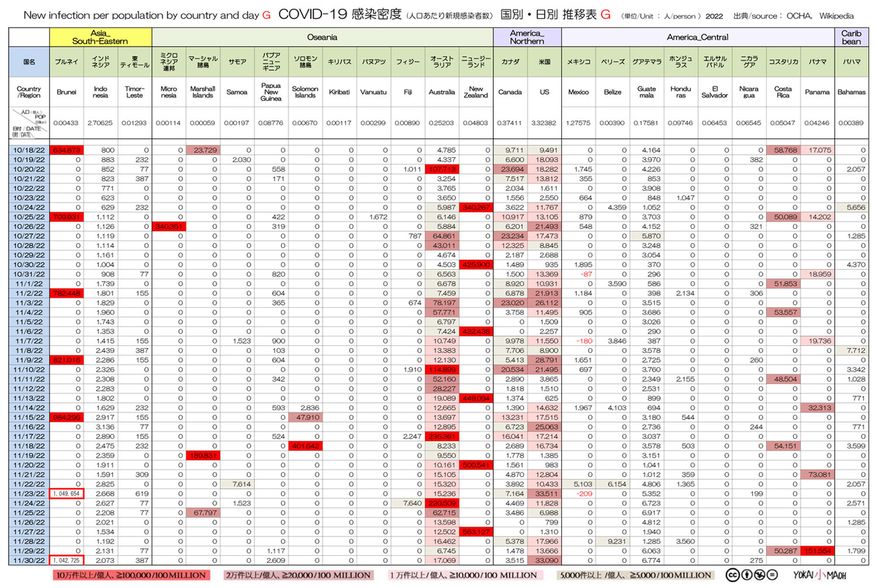
Task: Click Solomon Islands cell 401,642
Action: pos(305,446)
